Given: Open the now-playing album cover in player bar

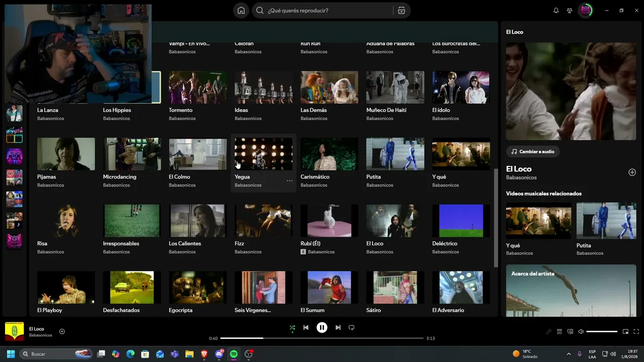Looking at the screenshot, I should [15, 332].
